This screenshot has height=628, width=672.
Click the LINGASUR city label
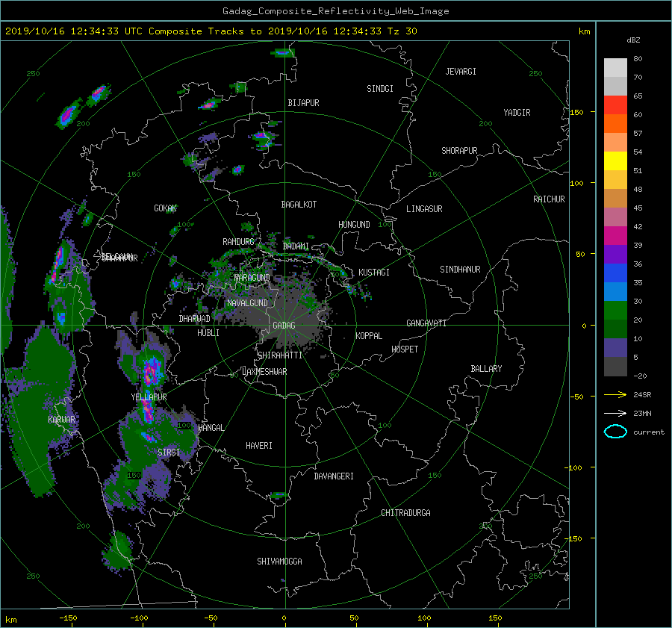424,209
